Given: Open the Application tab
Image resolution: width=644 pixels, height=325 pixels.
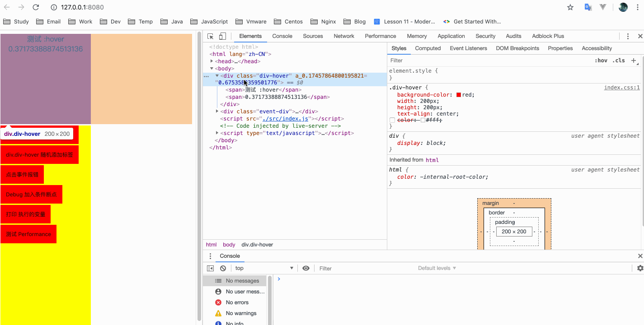Looking at the screenshot, I should coord(451,36).
